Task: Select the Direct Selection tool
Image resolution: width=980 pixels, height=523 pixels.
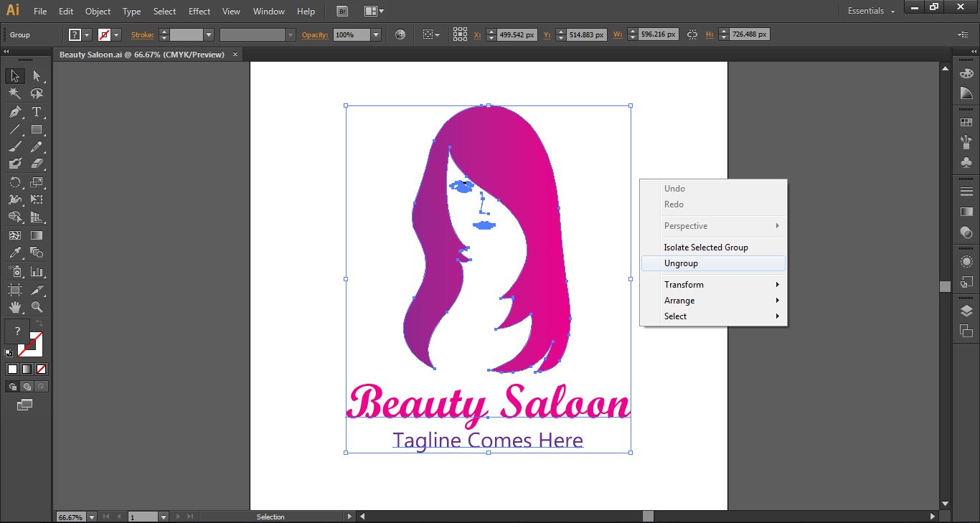Action: [37, 75]
